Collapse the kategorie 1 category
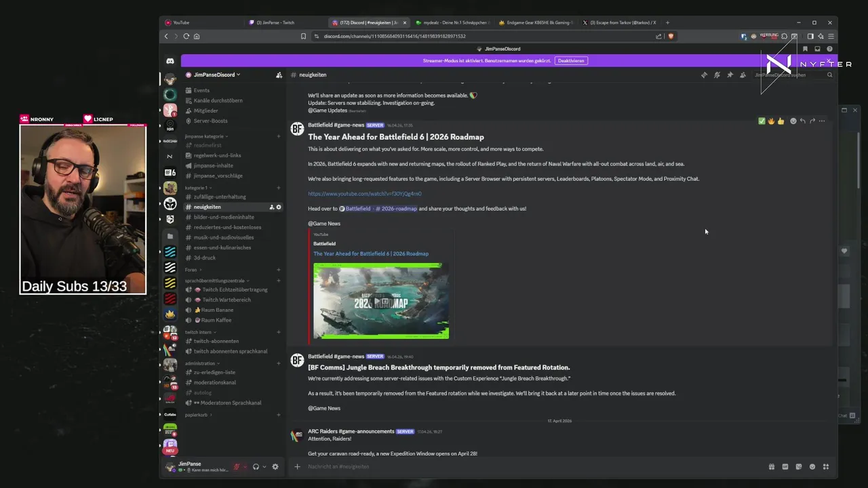Viewport: 868px width, 488px height. pyautogui.click(x=198, y=188)
